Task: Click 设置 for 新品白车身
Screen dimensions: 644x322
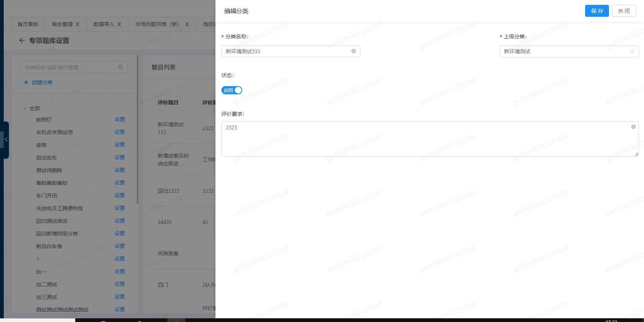Action: (x=120, y=246)
